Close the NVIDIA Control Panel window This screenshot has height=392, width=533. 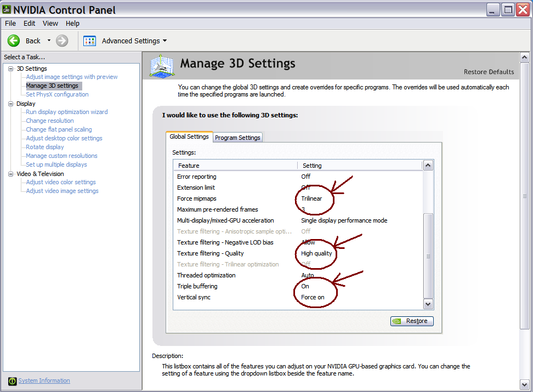(x=523, y=10)
